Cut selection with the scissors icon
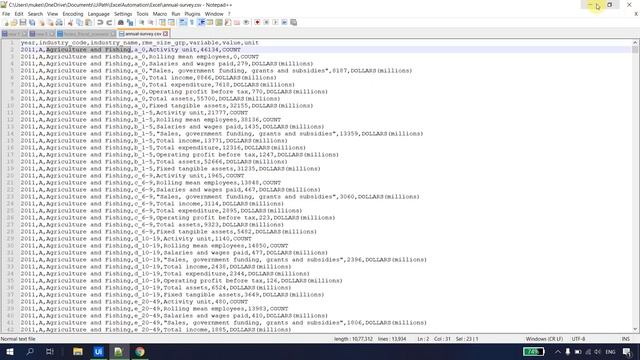 click(x=70, y=22)
